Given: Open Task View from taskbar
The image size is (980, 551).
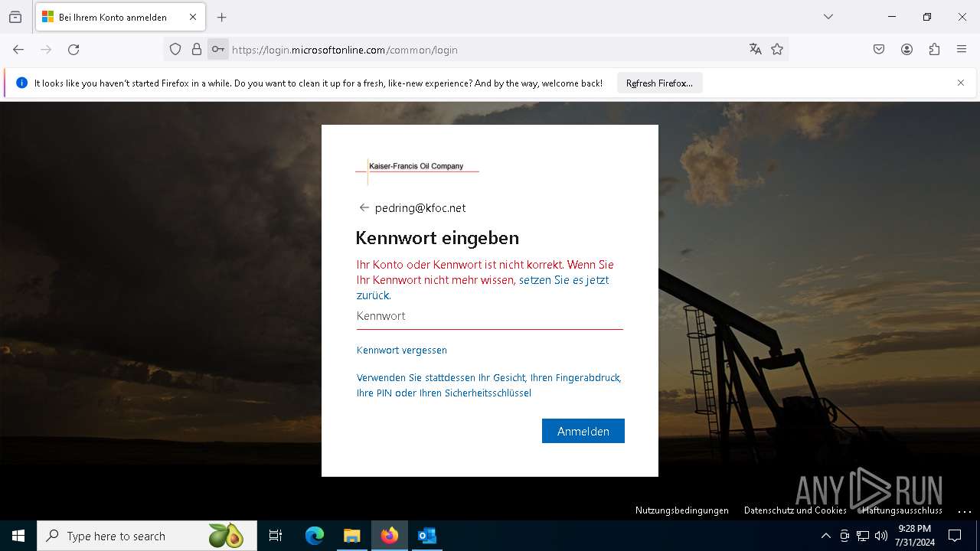Looking at the screenshot, I should (276, 536).
